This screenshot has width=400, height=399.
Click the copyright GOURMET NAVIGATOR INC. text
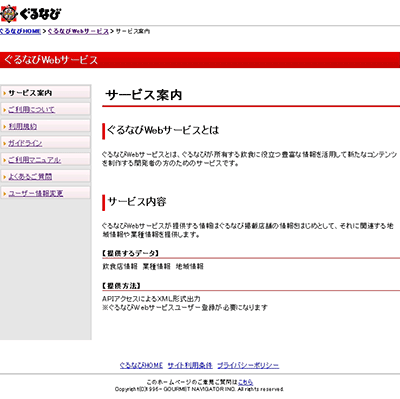199,389
